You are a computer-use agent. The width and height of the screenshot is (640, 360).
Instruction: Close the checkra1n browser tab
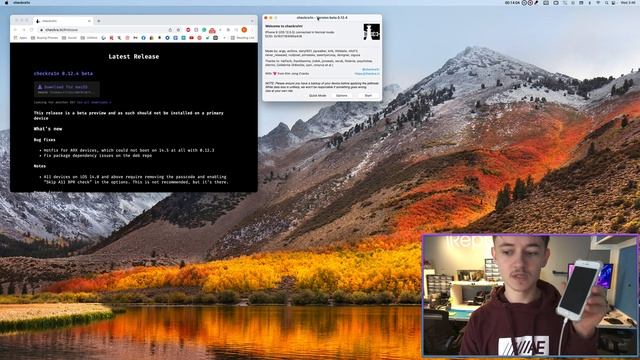[89, 21]
